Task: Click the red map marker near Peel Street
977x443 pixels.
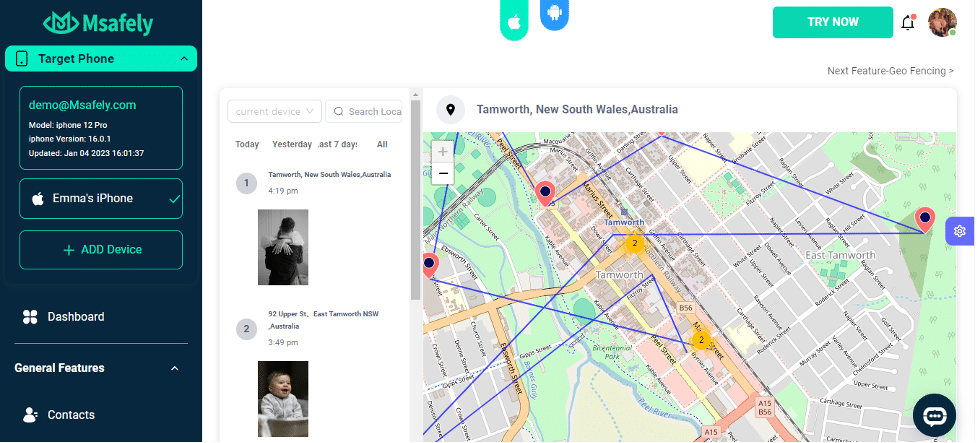Action: pyautogui.click(x=545, y=194)
